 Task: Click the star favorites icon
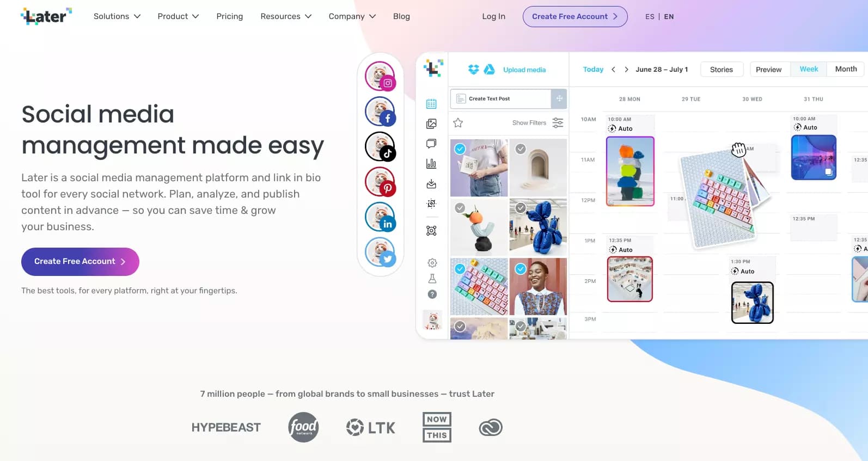coord(458,123)
